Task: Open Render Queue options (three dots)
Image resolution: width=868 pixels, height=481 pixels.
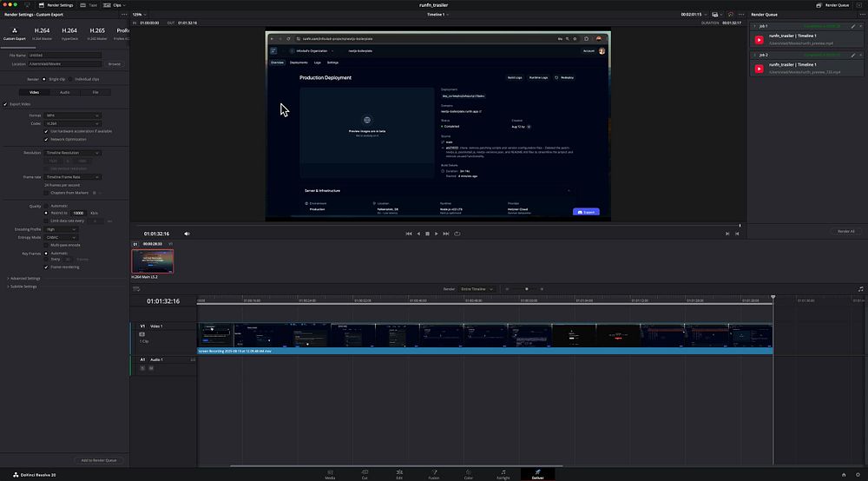Action: click(862, 15)
